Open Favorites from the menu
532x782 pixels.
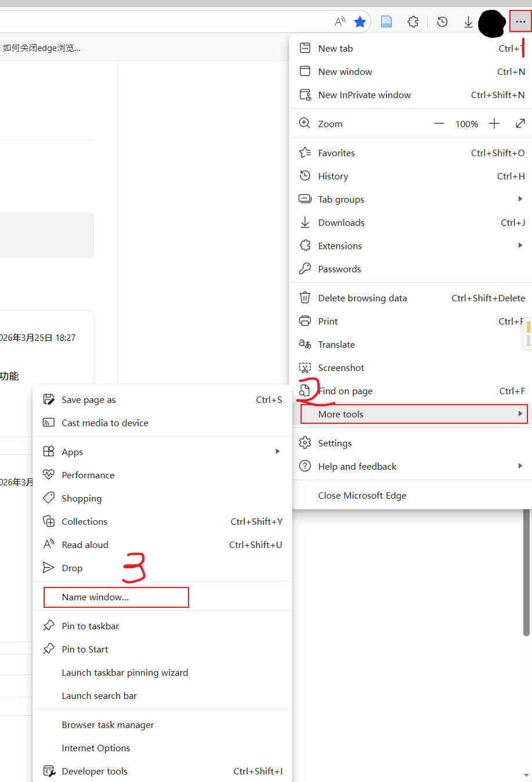point(411,153)
